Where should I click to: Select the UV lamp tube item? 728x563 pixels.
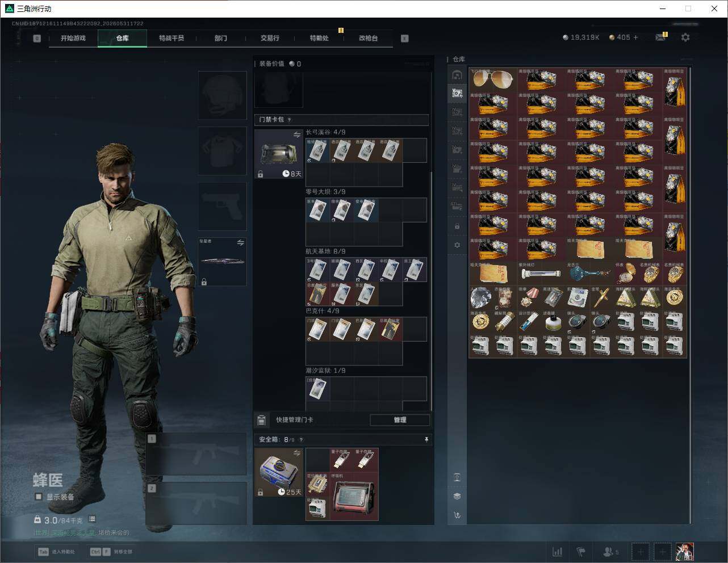point(541,273)
